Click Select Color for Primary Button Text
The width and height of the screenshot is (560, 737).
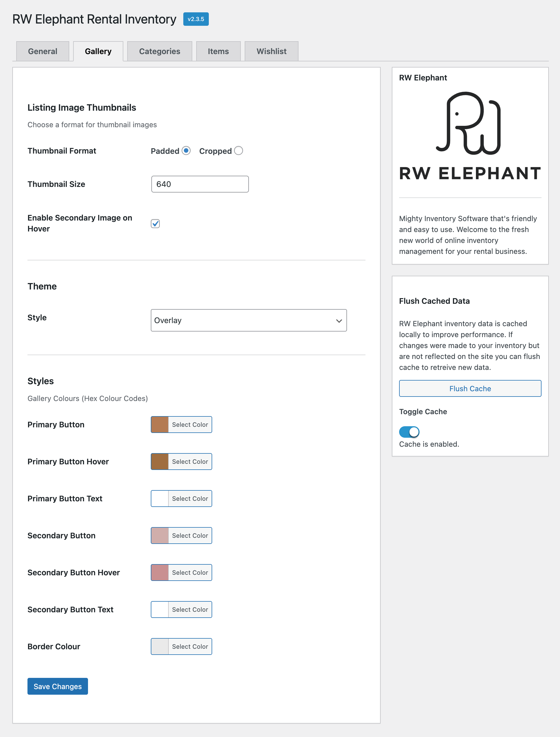(190, 499)
